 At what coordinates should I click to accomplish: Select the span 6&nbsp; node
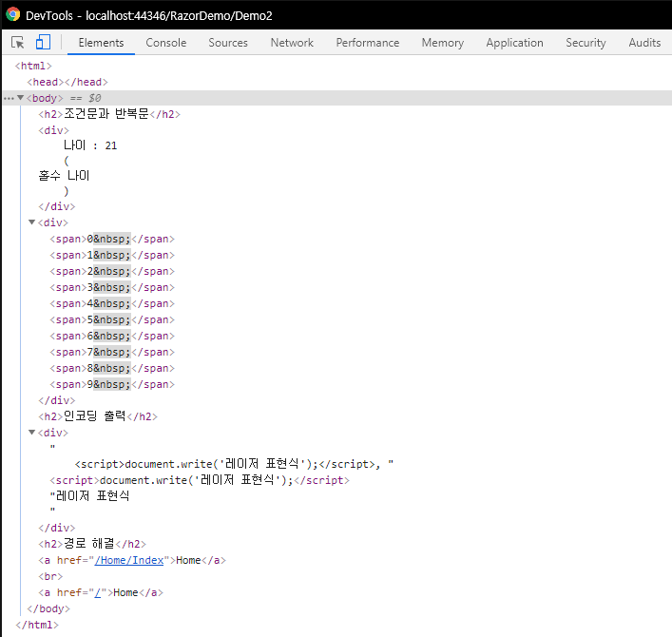[112, 336]
